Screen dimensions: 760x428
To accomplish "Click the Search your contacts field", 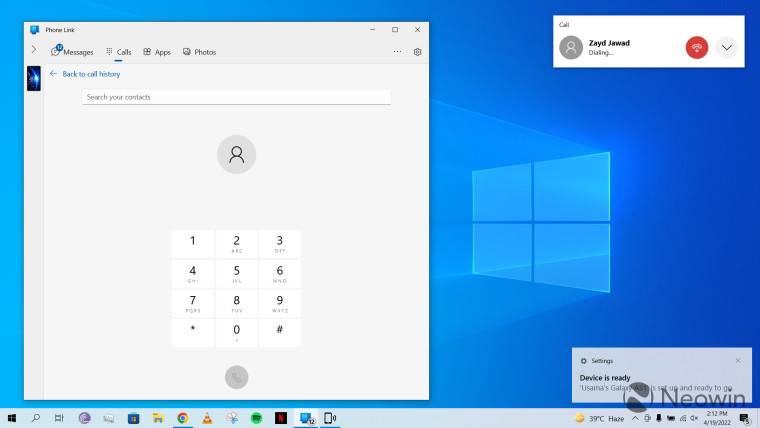I will 236,97.
